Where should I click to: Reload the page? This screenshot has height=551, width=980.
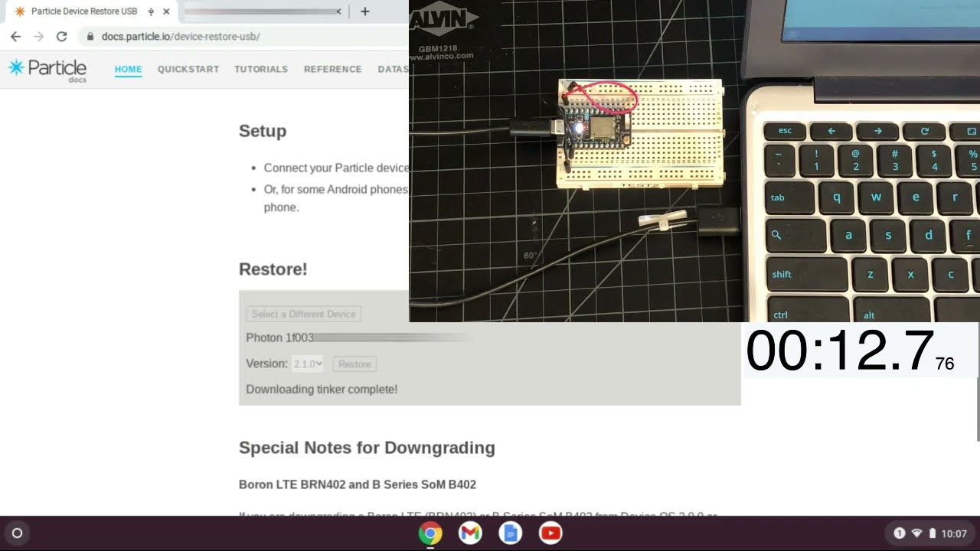(62, 36)
